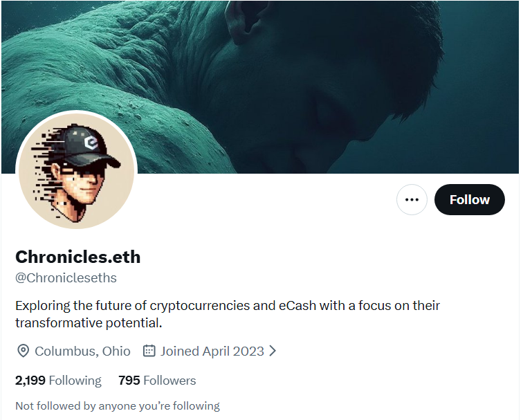Open the three-dot more options menu

[x=412, y=199]
